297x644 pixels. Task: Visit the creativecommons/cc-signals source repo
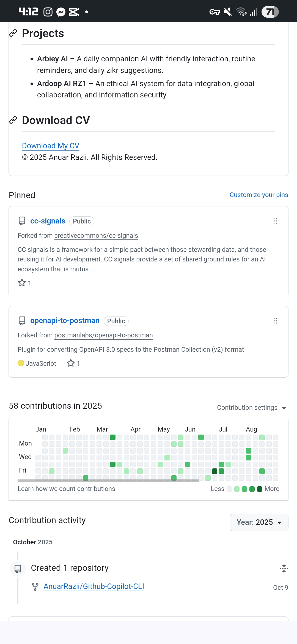96,236
